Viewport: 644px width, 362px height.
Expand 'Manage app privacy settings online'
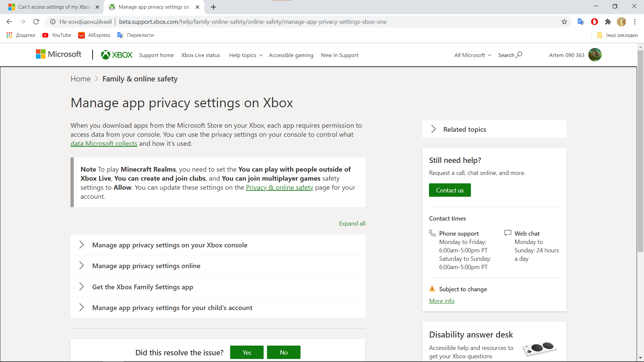[x=218, y=266]
